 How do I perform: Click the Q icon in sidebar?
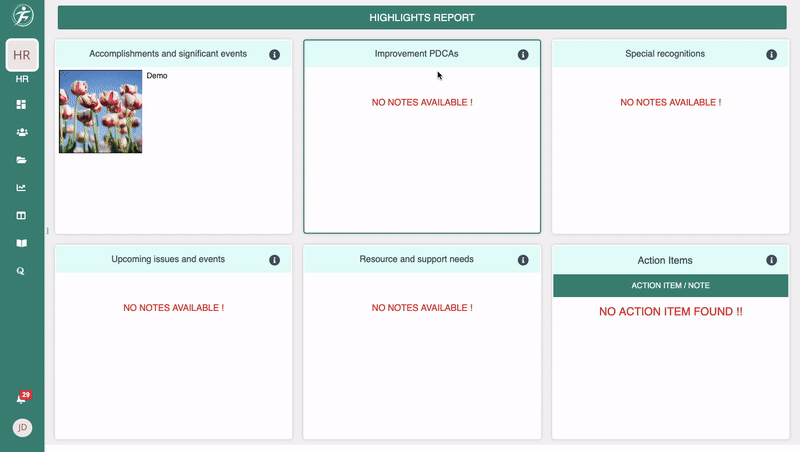[20, 271]
